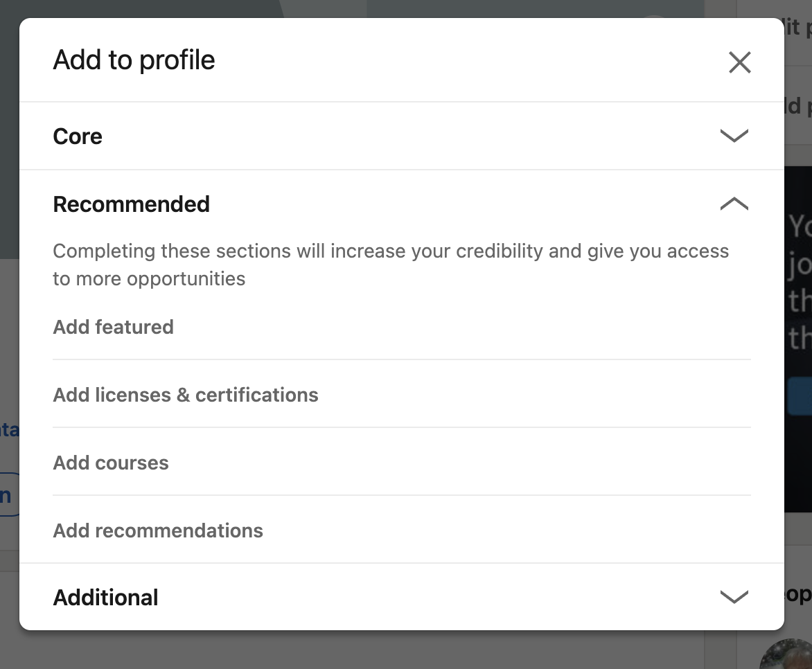
Task: Click the partially visible profile avatar photo
Action: (786, 654)
